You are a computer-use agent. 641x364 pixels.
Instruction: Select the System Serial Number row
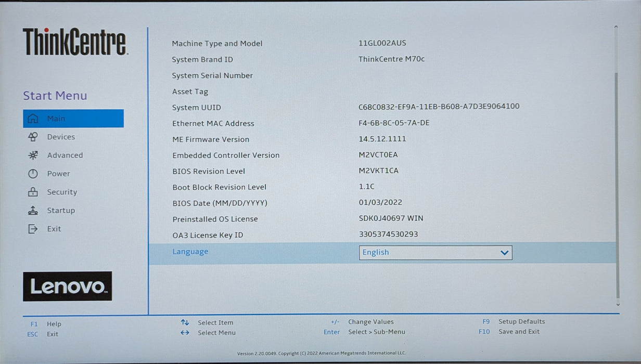[x=382, y=75]
